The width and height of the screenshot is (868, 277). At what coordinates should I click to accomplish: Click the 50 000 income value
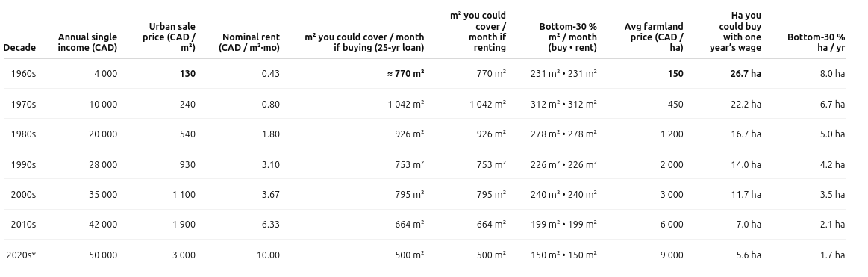pyautogui.click(x=103, y=255)
